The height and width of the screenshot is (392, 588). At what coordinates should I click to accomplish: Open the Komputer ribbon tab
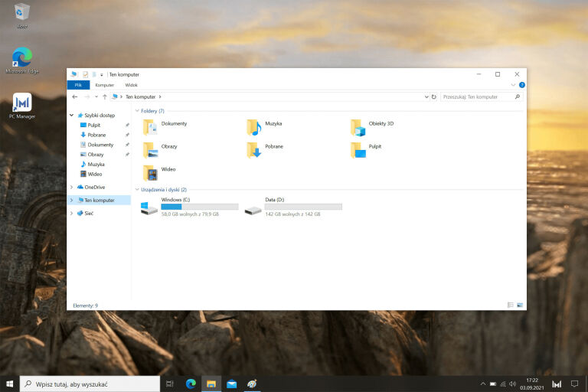(x=104, y=85)
